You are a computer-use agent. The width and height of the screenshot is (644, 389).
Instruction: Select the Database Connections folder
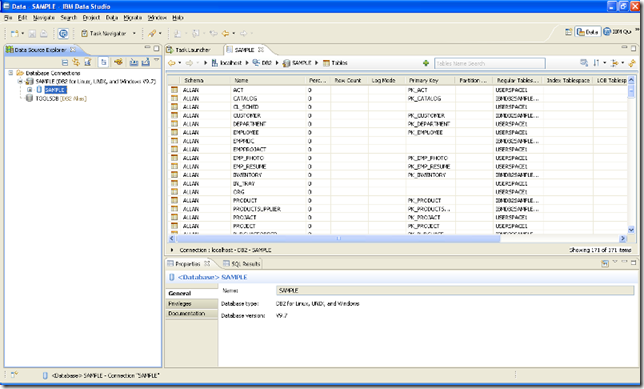click(x=48, y=73)
